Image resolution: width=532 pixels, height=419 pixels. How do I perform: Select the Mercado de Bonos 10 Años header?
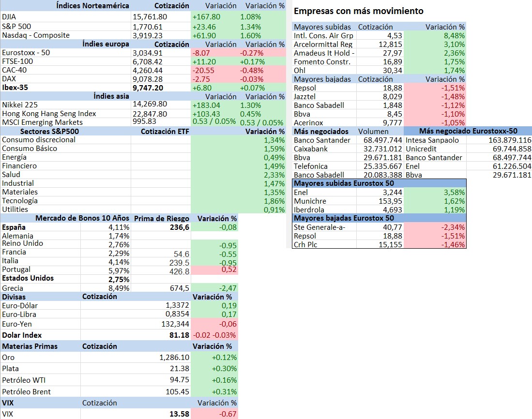tap(82, 218)
